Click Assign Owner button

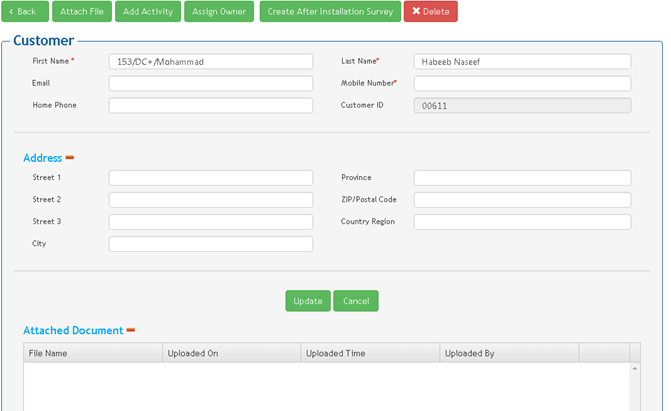(x=218, y=12)
